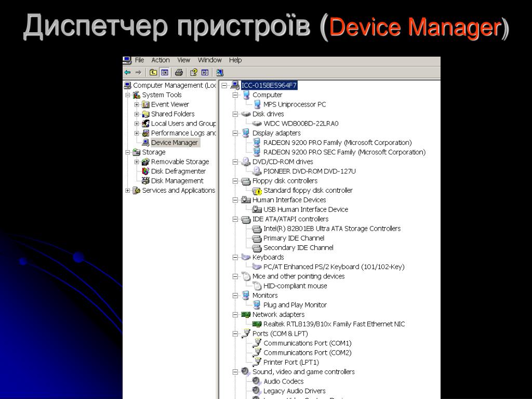This screenshot has width=532, height=399.
Task: Select RADEON 9200 PRO SEC Family adapter
Action: 344,152
